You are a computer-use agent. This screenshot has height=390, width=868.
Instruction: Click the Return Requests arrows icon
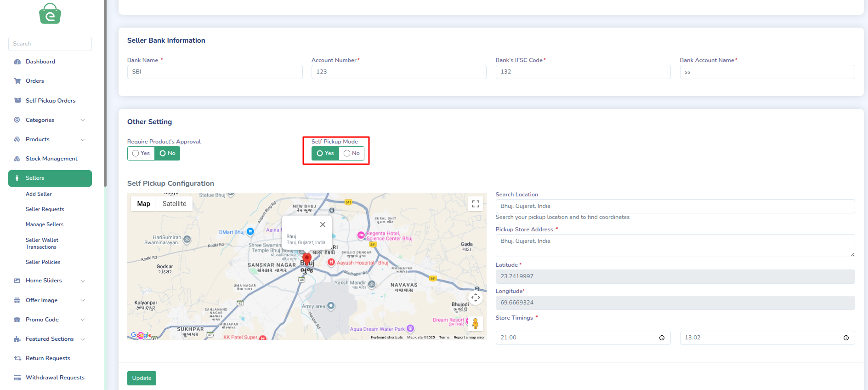tap(17, 358)
